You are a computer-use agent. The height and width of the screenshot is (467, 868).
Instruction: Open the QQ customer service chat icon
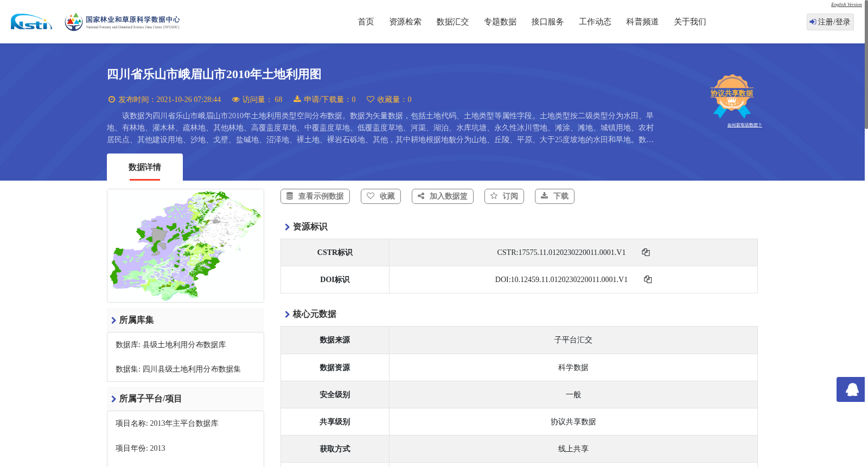(x=851, y=389)
